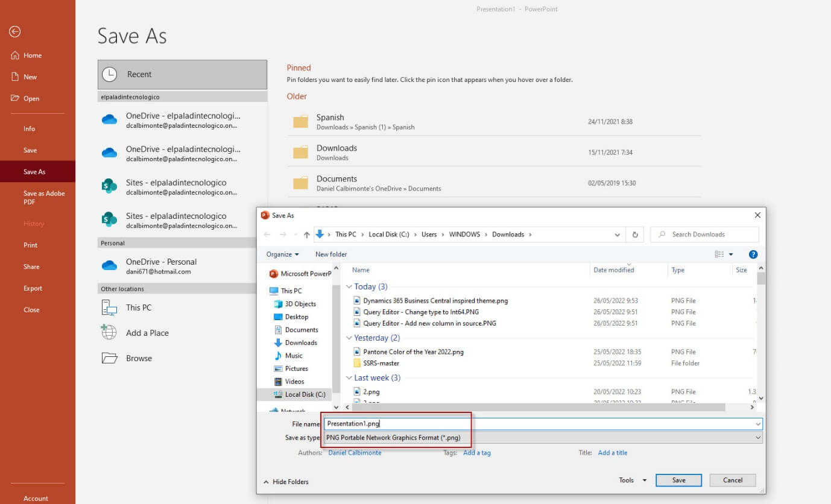
Task: Expand the address bar history dropdown
Action: (618, 235)
